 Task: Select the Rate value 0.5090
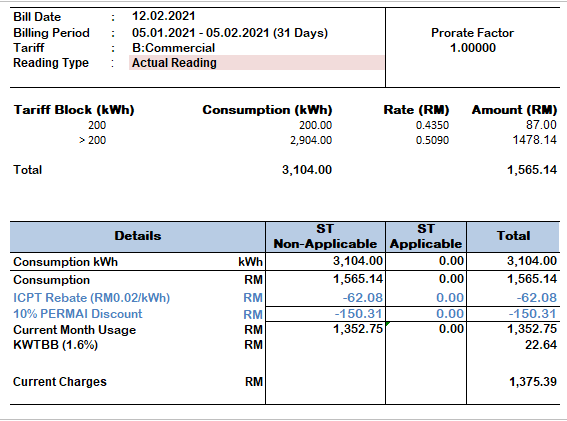[x=432, y=140]
